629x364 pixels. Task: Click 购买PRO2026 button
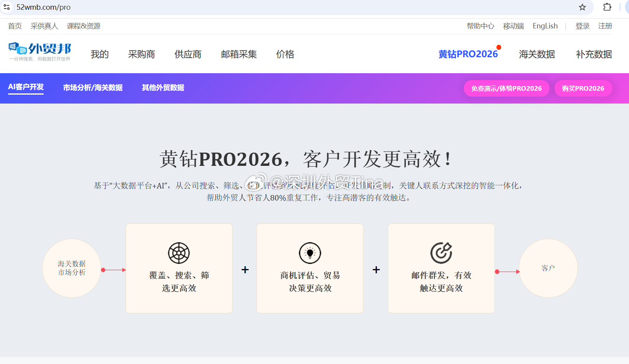pyautogui.click(x=583, y=88)
